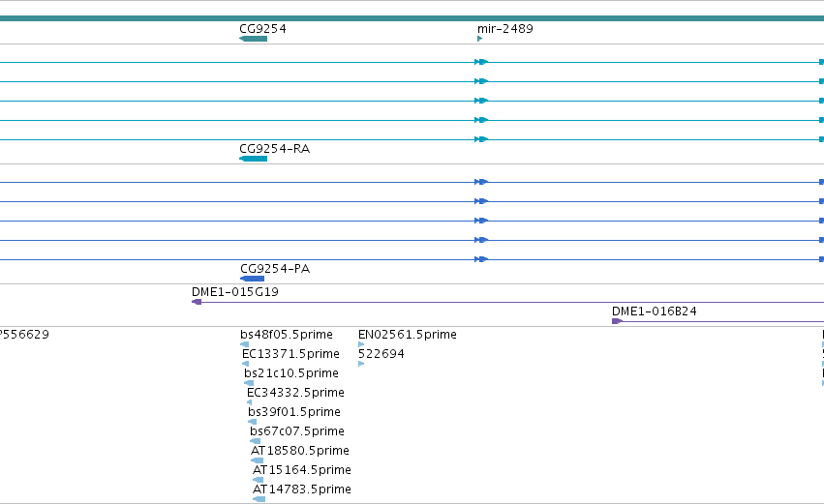Select the EC13371.5prime EST label

[290, 354]
